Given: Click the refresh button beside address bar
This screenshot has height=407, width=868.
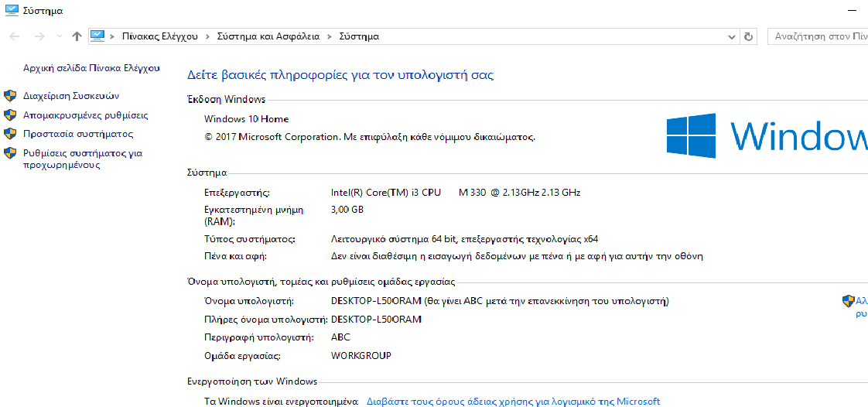Looking at the screenshot, I should click(748, 36).
